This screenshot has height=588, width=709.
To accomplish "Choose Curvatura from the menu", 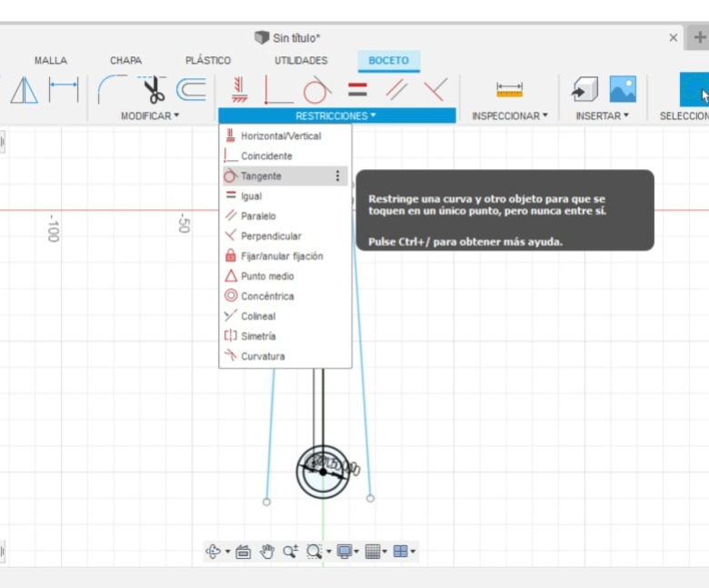I will click(x=285, y=356).
